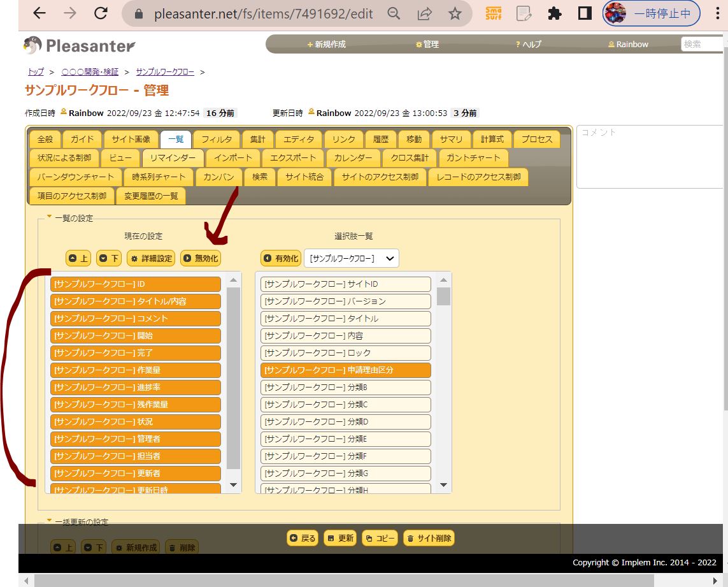The image size is (728, 587).
Task: Follow ○○○開発・検証 breadcrumb link
Action: [90, 72]
